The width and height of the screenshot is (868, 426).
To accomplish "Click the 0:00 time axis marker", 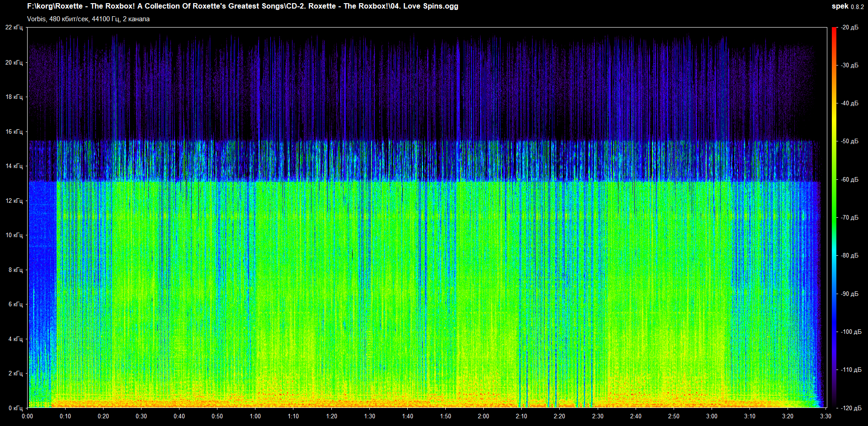I will click(x=28, y=416).
